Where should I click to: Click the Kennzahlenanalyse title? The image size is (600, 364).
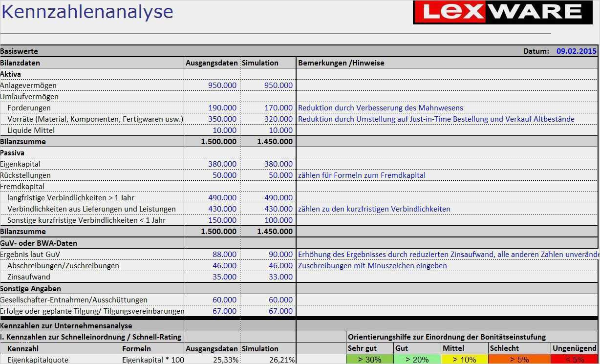(87, 11)
